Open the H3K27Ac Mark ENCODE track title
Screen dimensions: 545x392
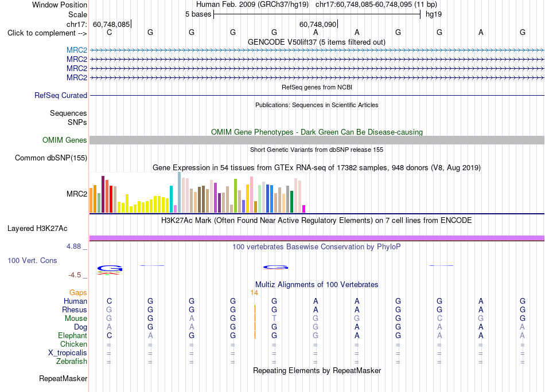(317, 221)
